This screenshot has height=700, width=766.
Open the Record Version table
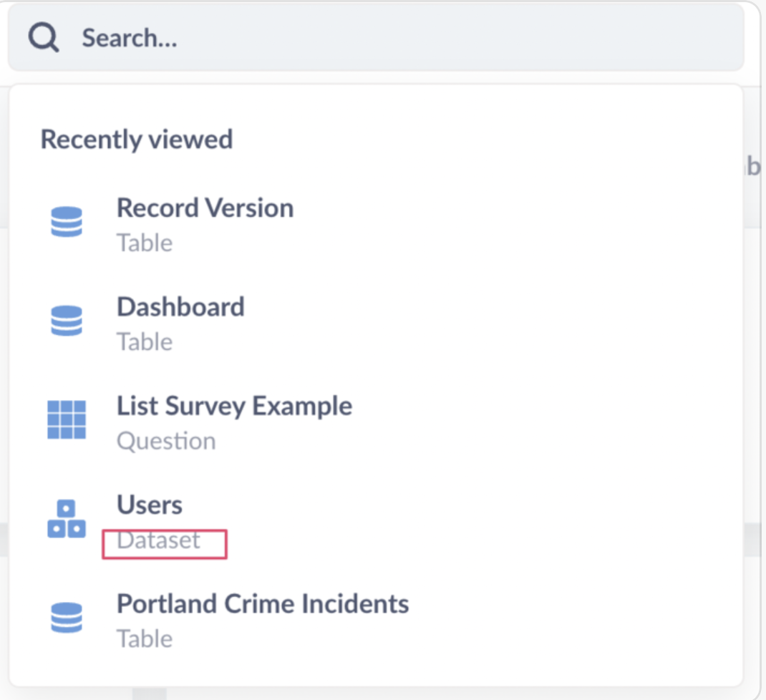(205, 208)
